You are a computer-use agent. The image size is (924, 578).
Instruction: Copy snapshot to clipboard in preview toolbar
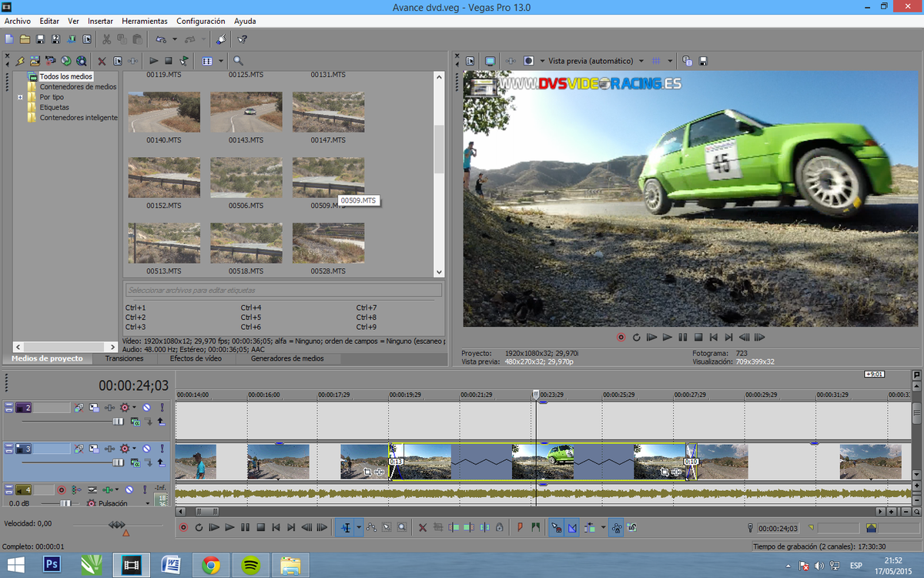pos(687,60)
